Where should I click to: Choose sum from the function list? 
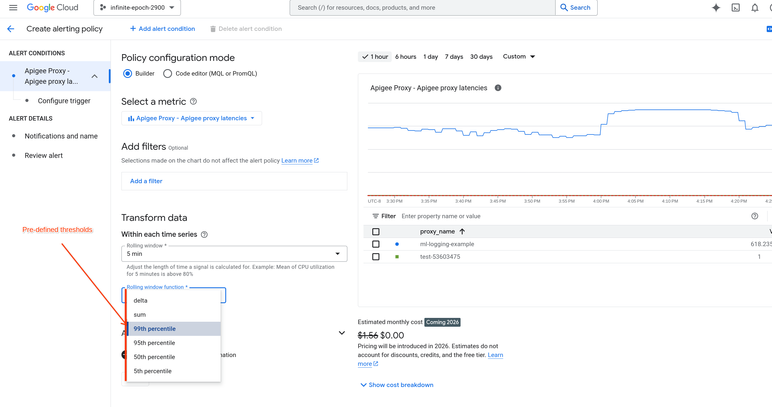click(x=174, y=314)
